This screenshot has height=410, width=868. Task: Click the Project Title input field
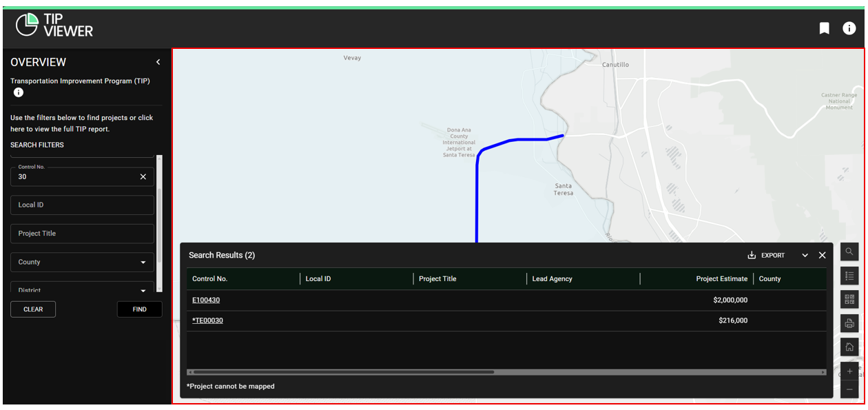click(82, 234)
